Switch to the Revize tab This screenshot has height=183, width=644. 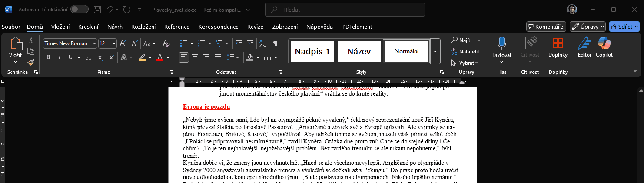coord(255,27)
